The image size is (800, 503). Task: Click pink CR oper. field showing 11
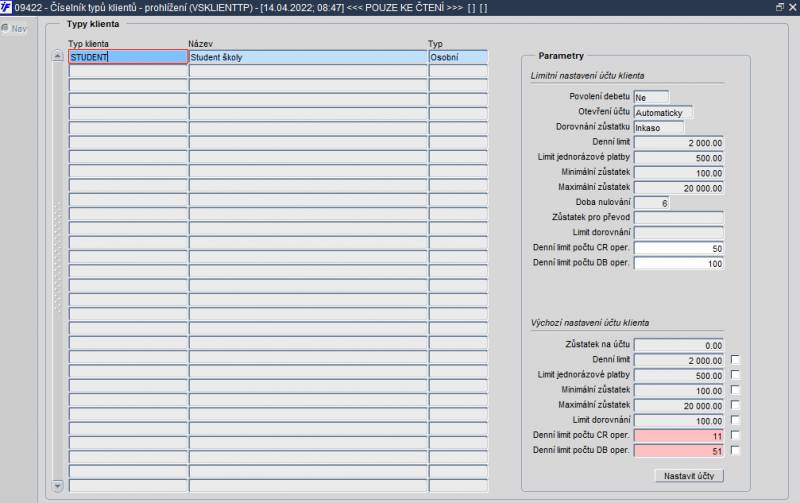click(x=679, y=436)
